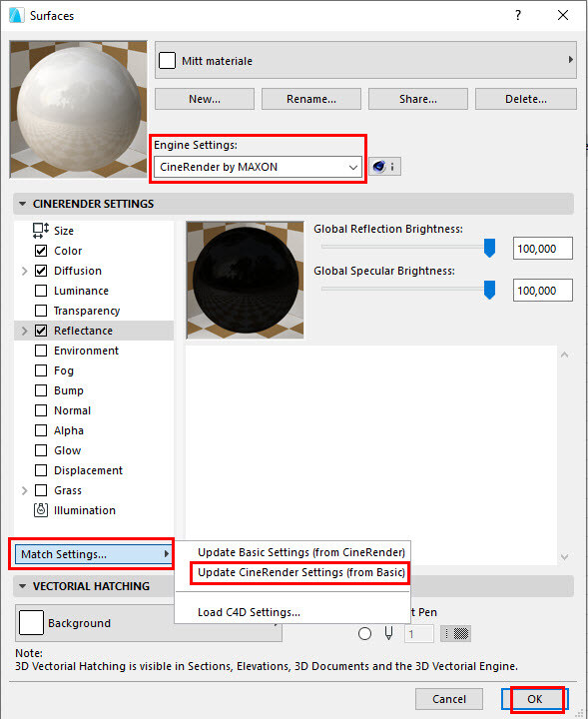Open the Engine Settings dropdown
Viewport: 588px width, 719px height.
pyautogui.click(x=258, y=167)
